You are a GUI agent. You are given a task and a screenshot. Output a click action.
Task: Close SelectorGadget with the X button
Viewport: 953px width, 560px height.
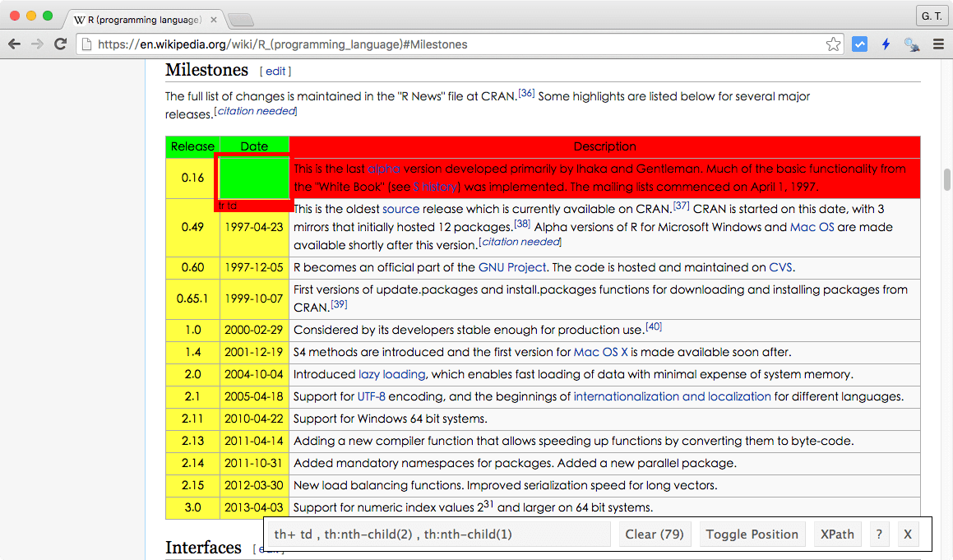pos(908,535)
